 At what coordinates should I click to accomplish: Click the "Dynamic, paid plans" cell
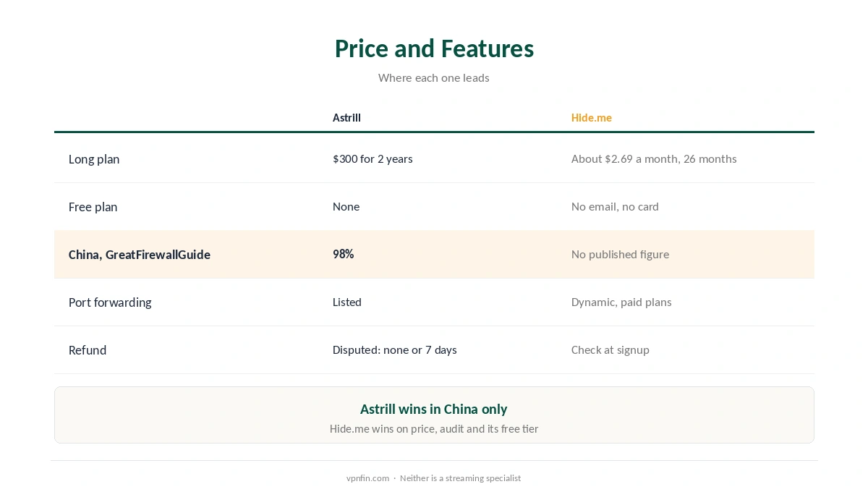point(621,302)
